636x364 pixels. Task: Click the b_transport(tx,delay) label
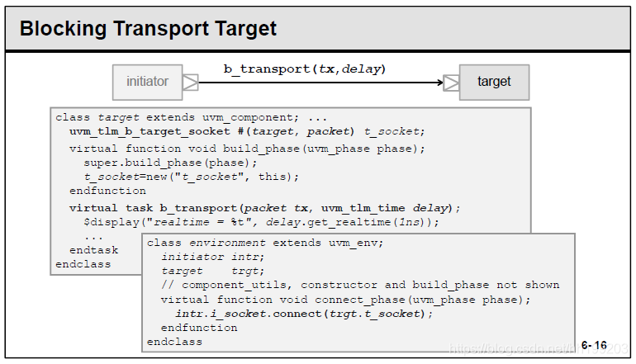pyautogui.click(x=305, y=69)
